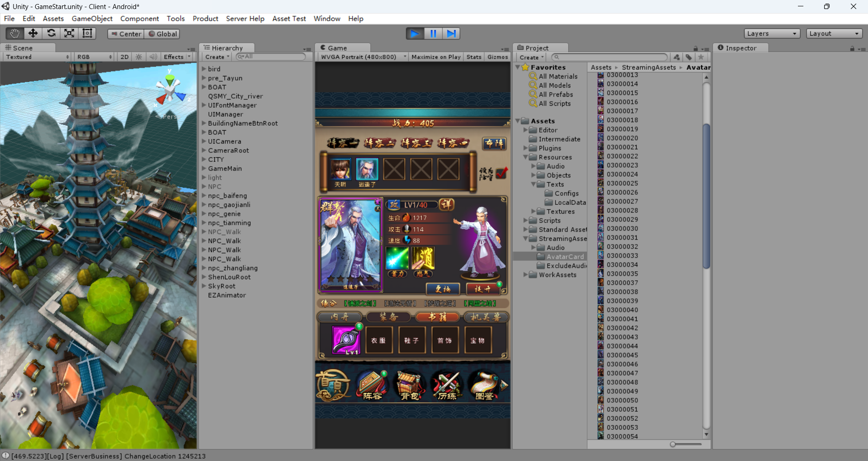Click the Step frame button
This screenshot has height=461, width=868.
point(451,33)
